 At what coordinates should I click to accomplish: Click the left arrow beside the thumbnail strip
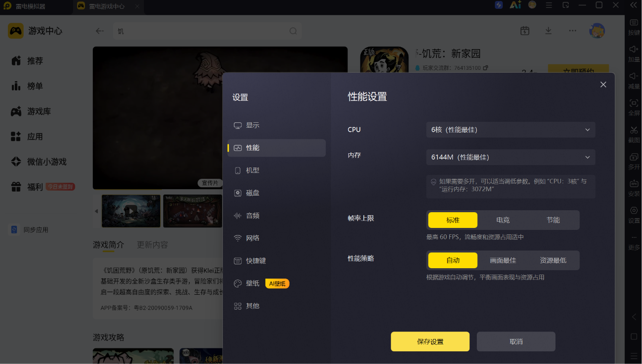(x=96, y=211)
